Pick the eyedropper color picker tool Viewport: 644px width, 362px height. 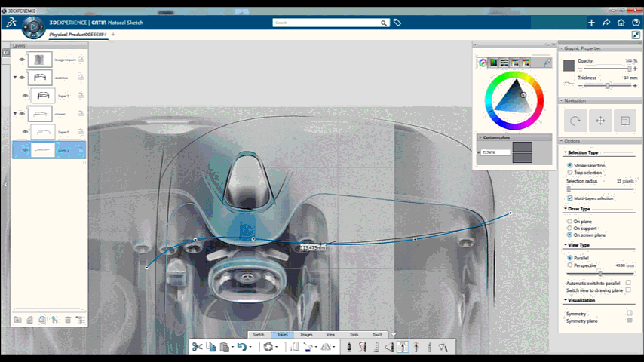pyautogui.click(x=547, y=63)
